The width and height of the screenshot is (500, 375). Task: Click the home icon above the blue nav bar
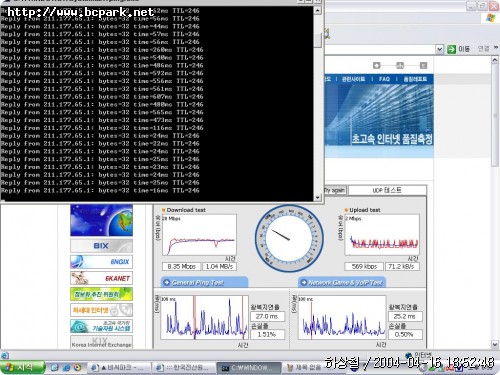(x=377, y=66)
